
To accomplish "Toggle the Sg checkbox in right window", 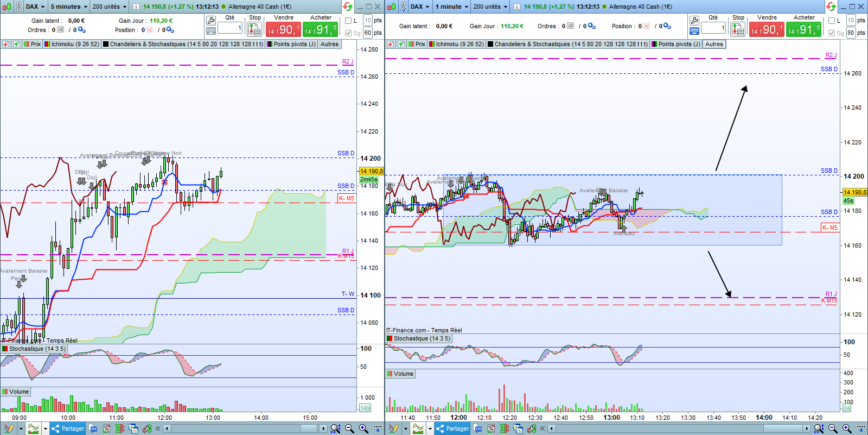I will pyautogui.click(x=832, y=33).
